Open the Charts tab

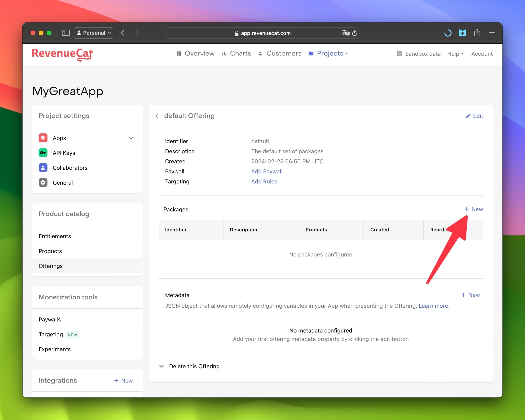[x=236, y=53]
